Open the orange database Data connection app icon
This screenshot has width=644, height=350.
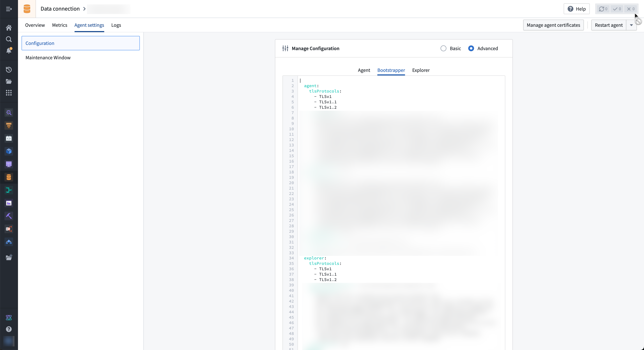pyautogui.click(x=9, y=177)
